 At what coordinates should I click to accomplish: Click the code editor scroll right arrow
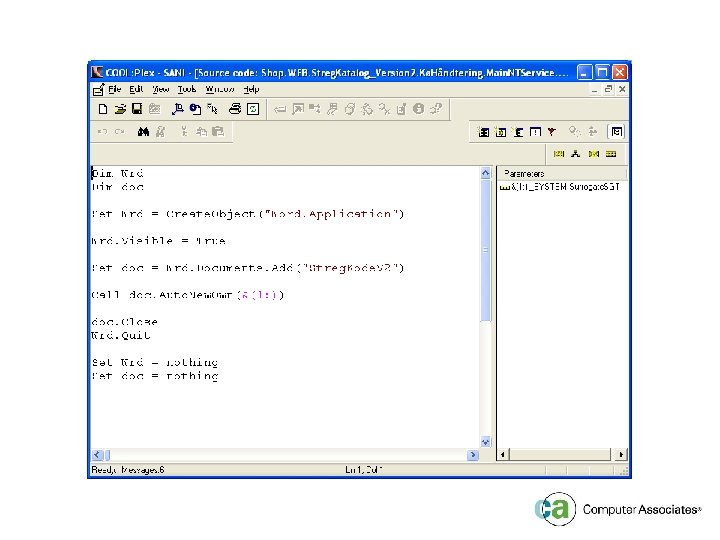point(472,455)
